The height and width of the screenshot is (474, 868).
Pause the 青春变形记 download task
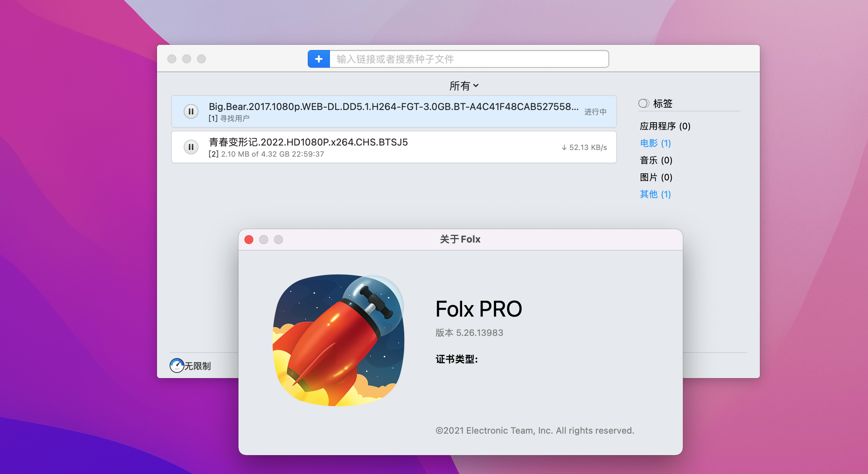coord(191,147)
